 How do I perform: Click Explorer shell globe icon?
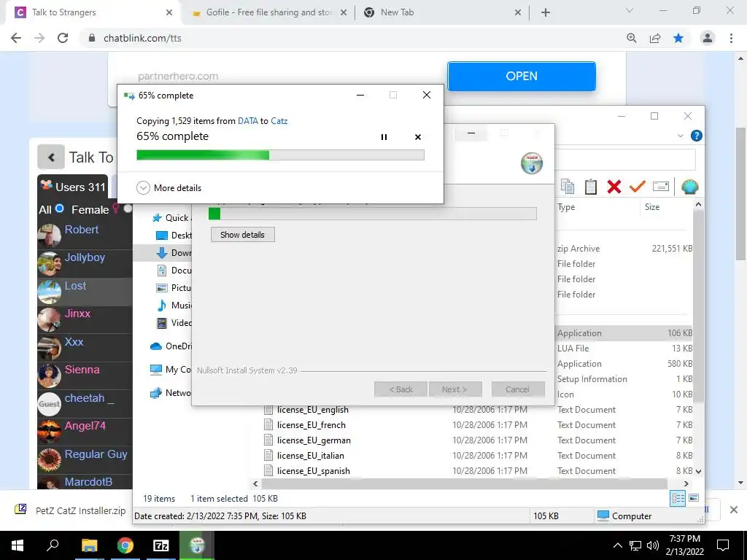(x=690, y=187)
